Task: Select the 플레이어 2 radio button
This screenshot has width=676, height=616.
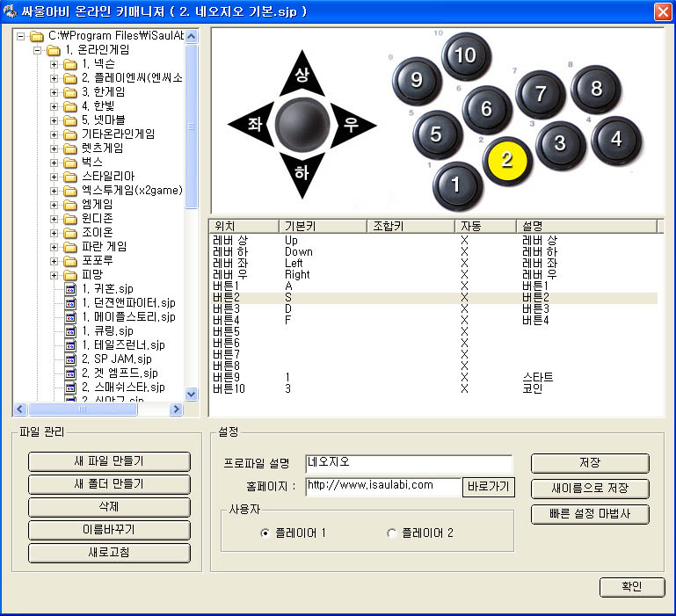Action: (x=391, y=533)
